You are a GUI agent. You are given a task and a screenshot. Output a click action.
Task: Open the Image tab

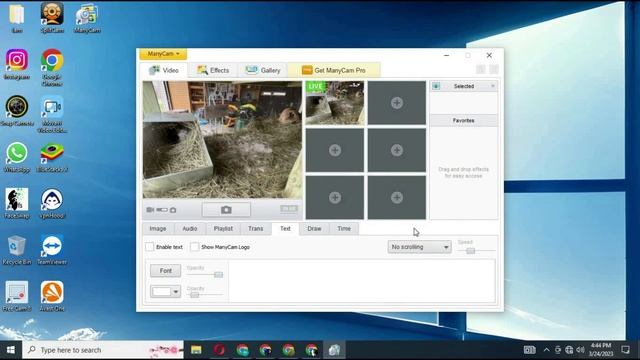(158, 229)
